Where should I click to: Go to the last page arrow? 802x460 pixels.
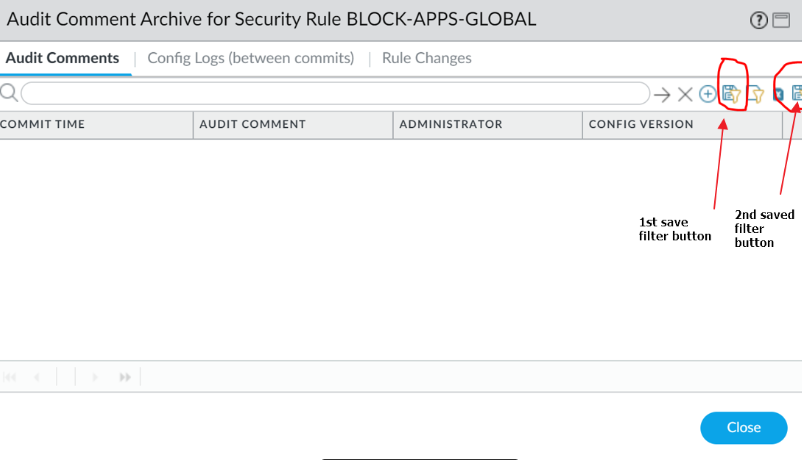(x=126, y=377)
